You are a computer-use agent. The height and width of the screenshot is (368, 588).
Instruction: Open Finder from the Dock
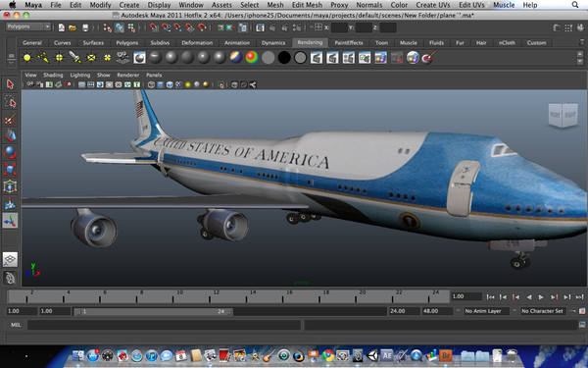pos(78,355)
